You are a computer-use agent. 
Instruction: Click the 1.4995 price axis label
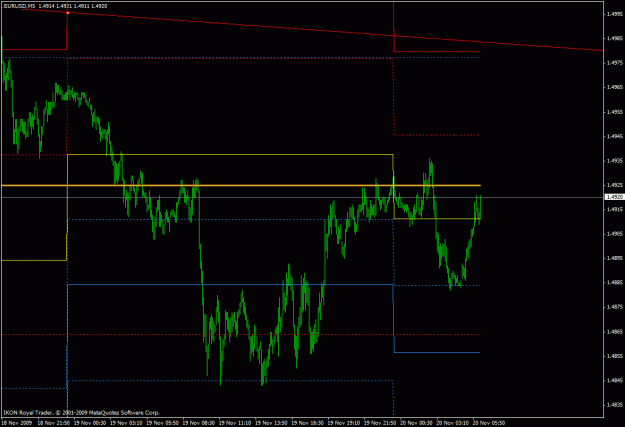tap(614, 14)
